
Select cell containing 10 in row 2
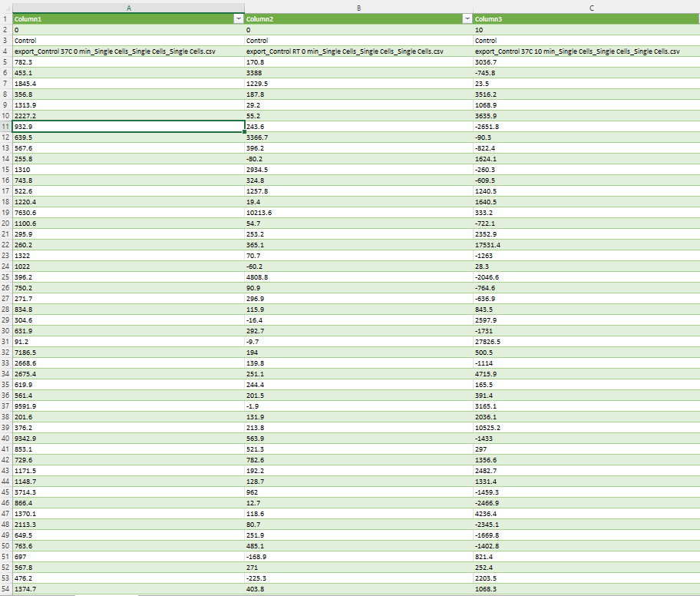586,30
